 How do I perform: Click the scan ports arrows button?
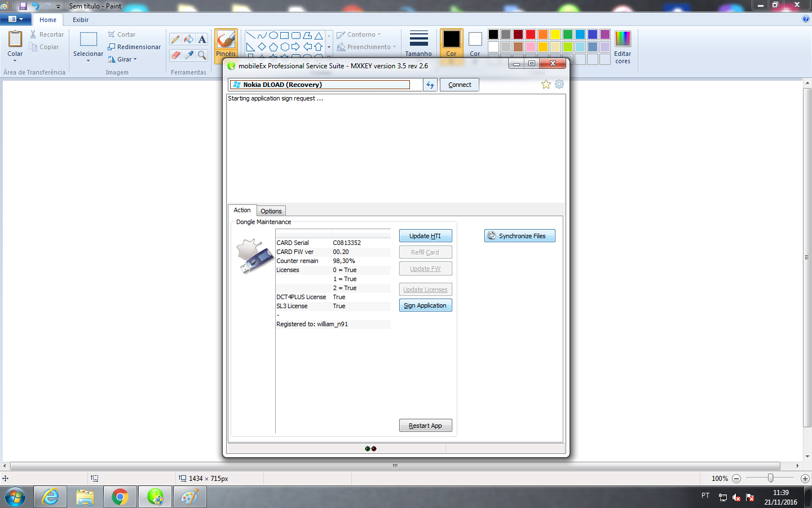pyautogui.click(x=430, y=85)
